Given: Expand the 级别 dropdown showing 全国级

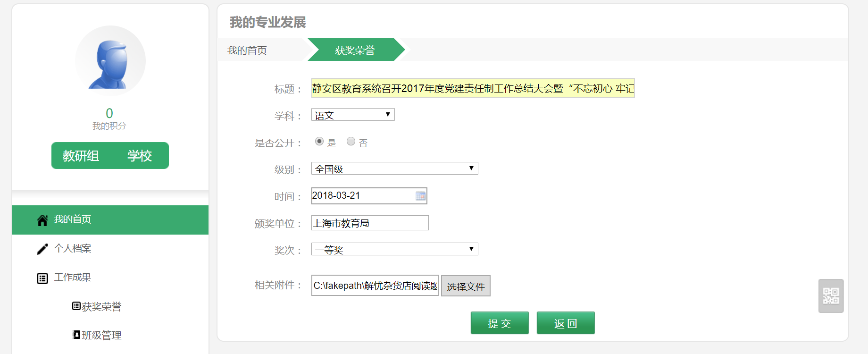Looking at the screenshot, I should (394, 169).
